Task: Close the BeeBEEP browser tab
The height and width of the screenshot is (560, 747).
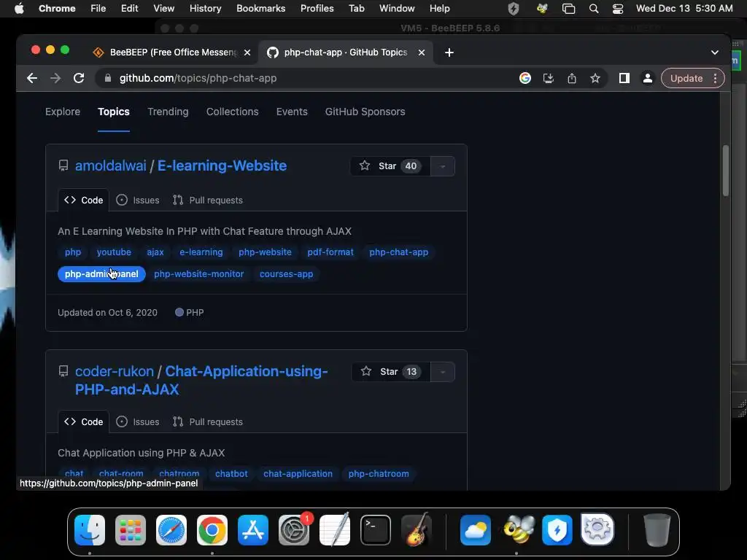Action: click(x=247, y=52)
